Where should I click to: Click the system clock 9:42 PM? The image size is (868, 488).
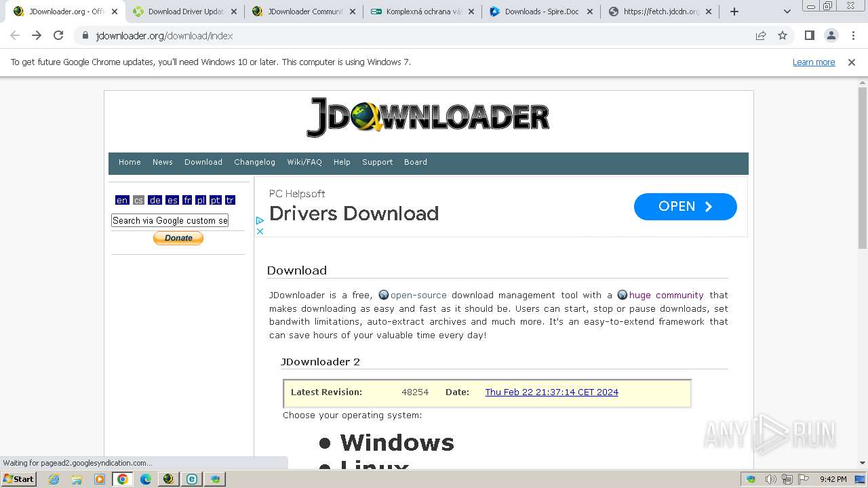[x=833, y=479]
